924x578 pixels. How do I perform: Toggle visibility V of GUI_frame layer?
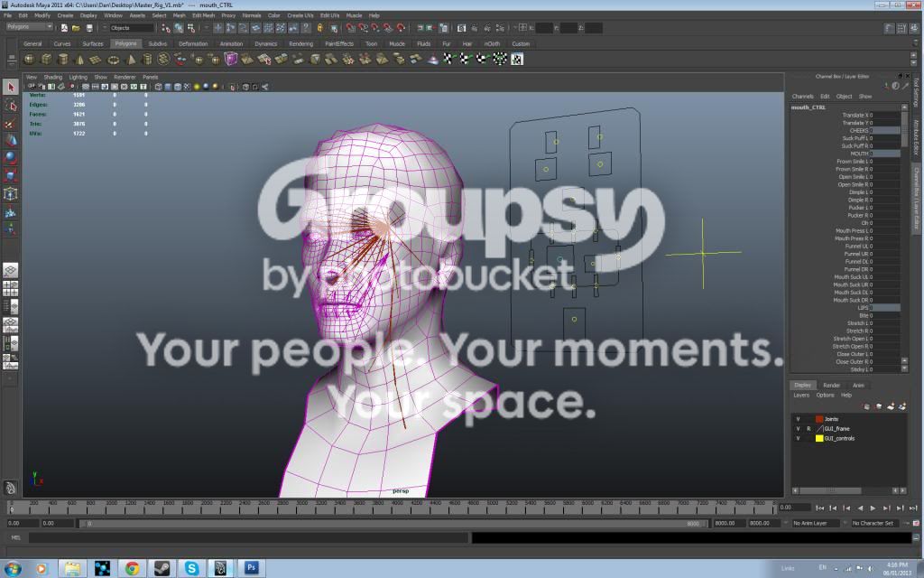(798, 429)
